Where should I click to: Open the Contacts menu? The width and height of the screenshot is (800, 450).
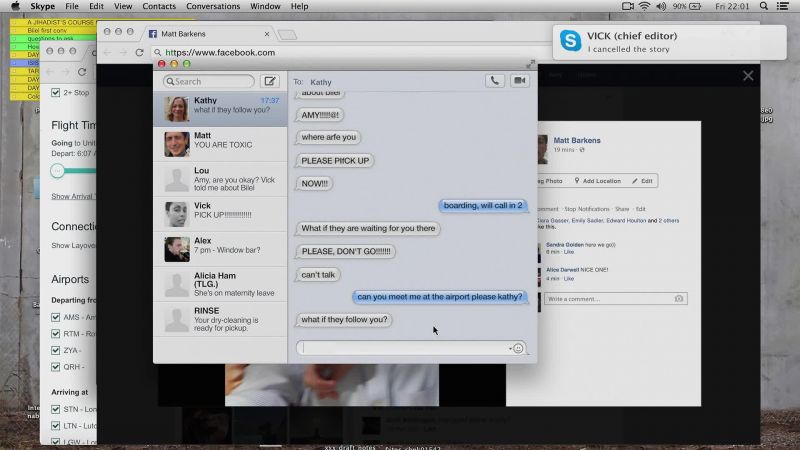click(x=159, y=6)
